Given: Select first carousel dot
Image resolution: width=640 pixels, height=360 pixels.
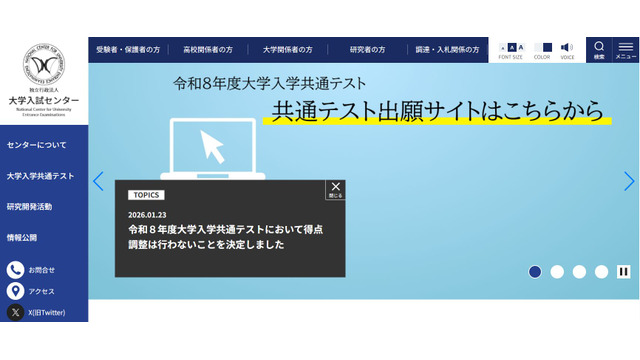Looking at the screenshot, I should [535, 272].
